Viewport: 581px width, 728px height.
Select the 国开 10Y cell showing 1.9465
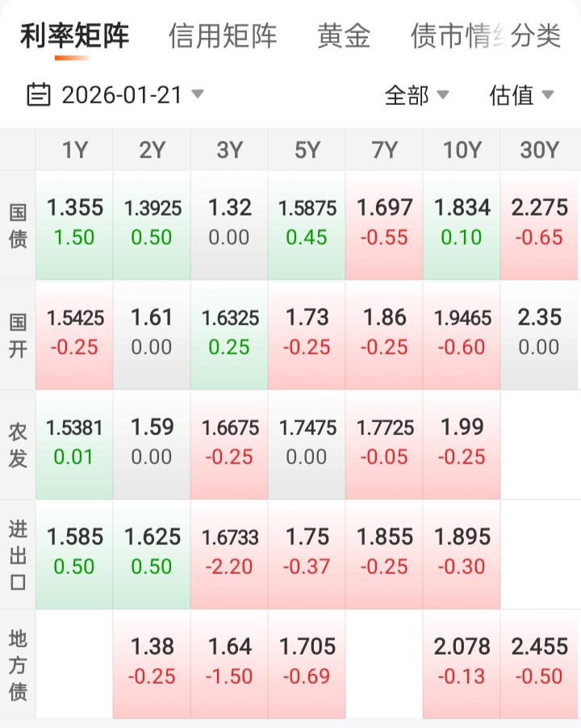pos(462,333)
